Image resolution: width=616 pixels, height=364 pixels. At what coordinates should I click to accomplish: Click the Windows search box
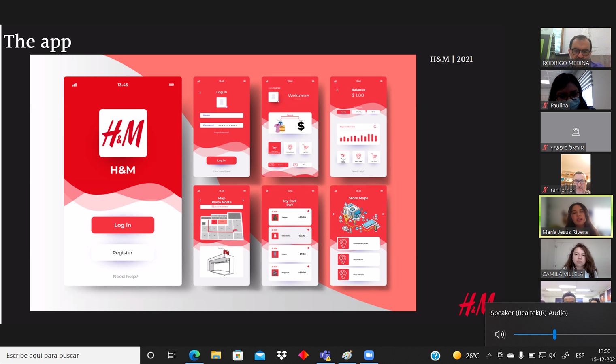point(70,355)
